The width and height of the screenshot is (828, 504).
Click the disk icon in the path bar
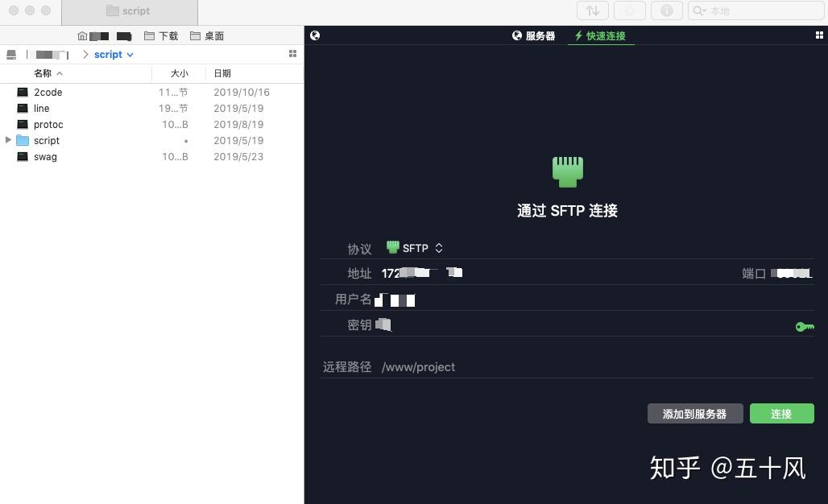pos(10,54)
